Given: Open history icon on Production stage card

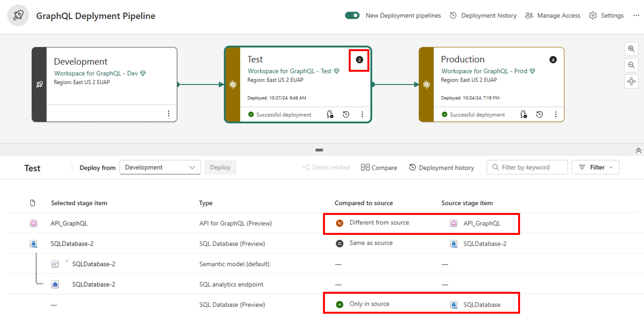Looking at the screenshot, I should pyautogui.click(x=540, y=115).
